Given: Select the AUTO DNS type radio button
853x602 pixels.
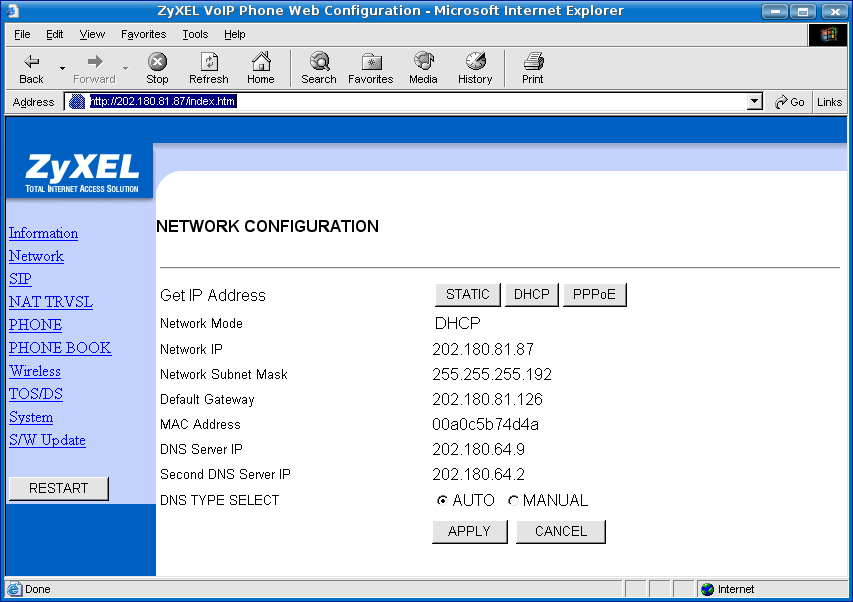Looking at the screenshot, I should [x=442, y=500].
